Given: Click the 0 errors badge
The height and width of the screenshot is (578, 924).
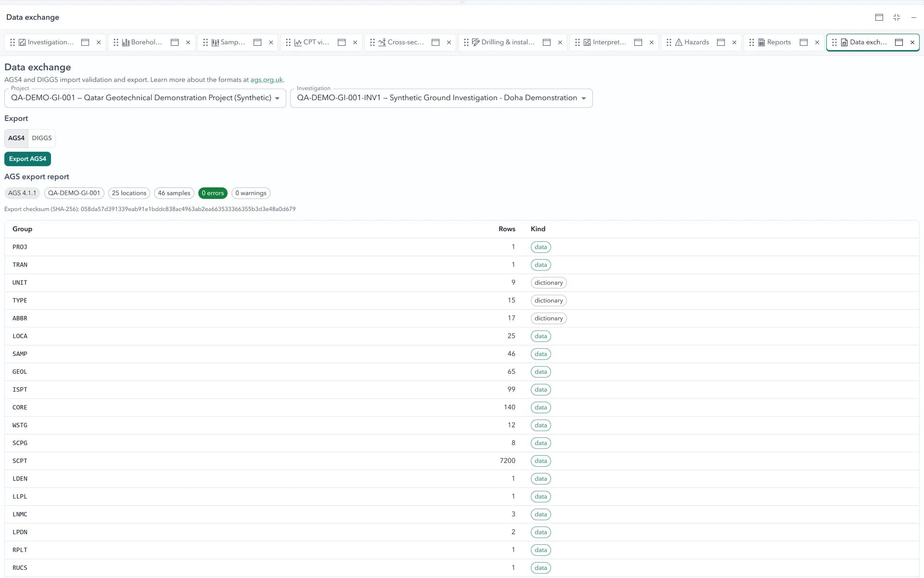Looking at the screenshot, I should pyautogui.click(x=213, y=193).
